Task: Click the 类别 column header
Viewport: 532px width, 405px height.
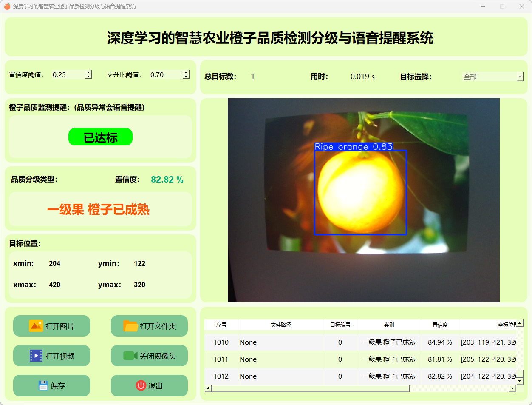Action: tap(389, 325)
